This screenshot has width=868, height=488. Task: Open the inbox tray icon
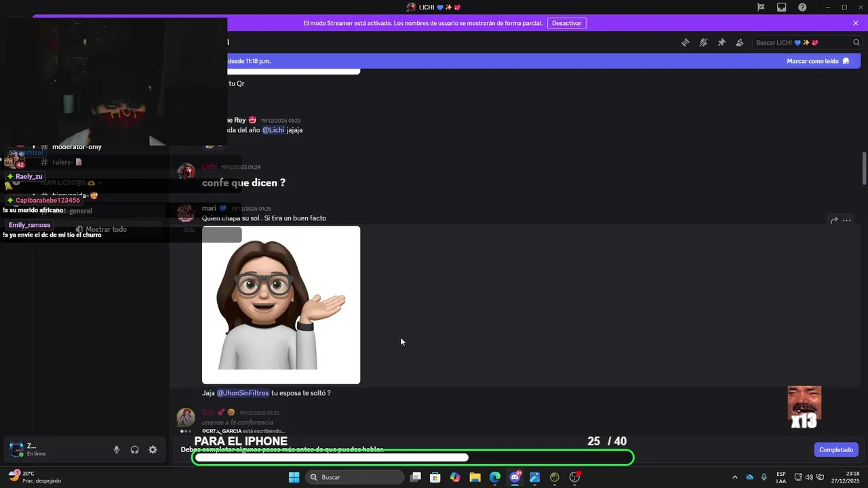pyautogui.click(x=782, y=7)
